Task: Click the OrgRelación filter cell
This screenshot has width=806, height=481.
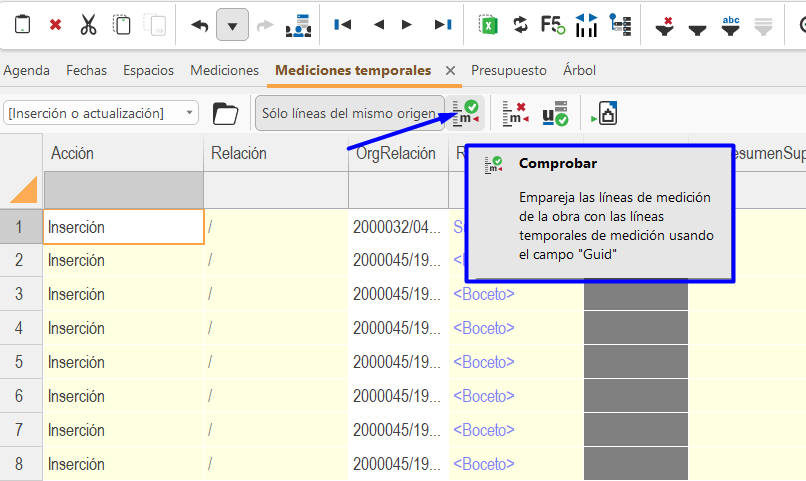Action: [x=399, y=190]
